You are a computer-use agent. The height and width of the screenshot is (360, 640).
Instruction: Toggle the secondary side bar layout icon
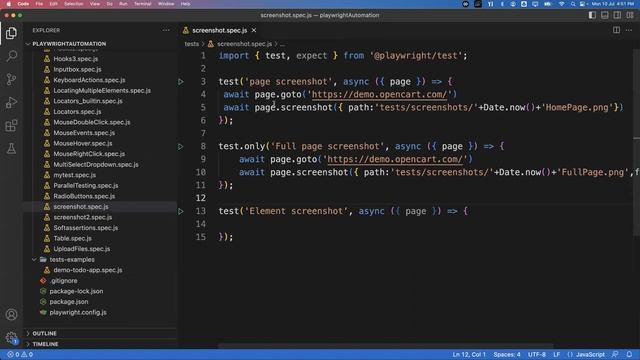(617, 15)
